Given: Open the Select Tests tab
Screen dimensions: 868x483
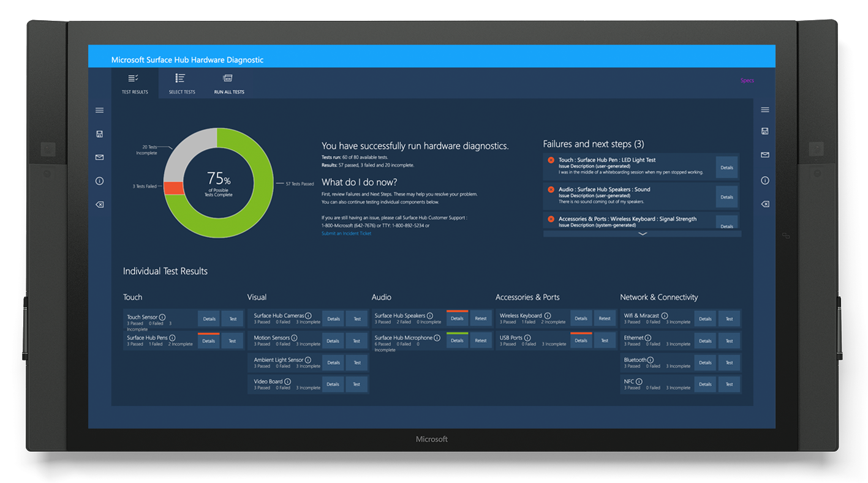Looking at the screenshot, I should (182, 83).
